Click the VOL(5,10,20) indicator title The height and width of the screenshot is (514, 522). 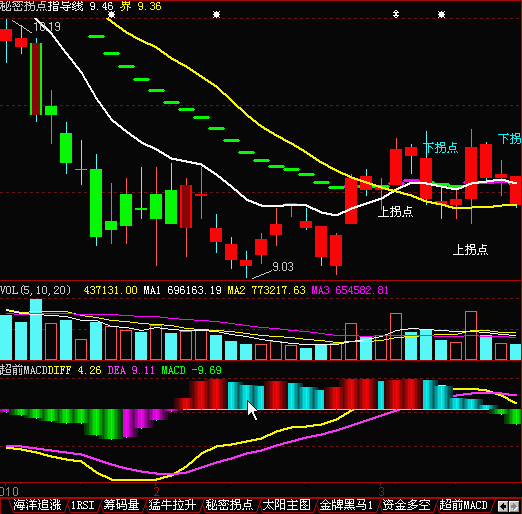[x=35, y=290]
